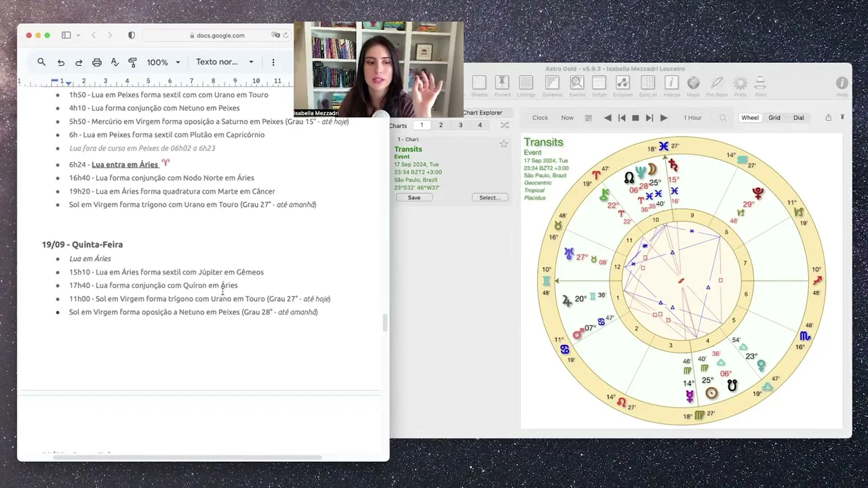Screen dimensions: 868x488
Task: Click the pin icon at chart toolbar right
Action: (x=842, y=117)
